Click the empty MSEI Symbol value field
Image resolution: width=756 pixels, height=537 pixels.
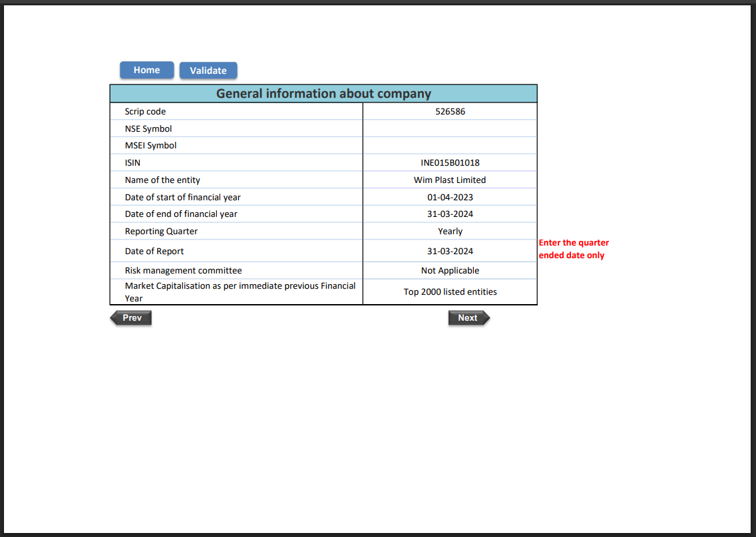pos(450,146)
